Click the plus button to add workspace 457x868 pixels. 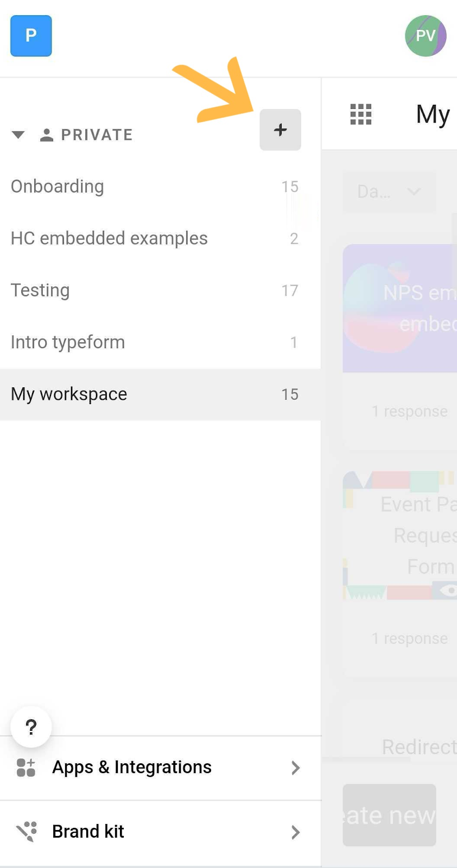point(280,130)
